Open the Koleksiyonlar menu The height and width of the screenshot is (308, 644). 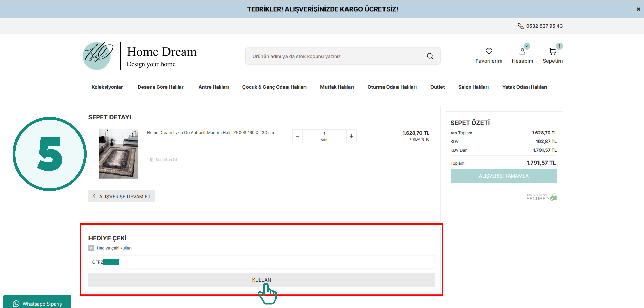point(107,87)
